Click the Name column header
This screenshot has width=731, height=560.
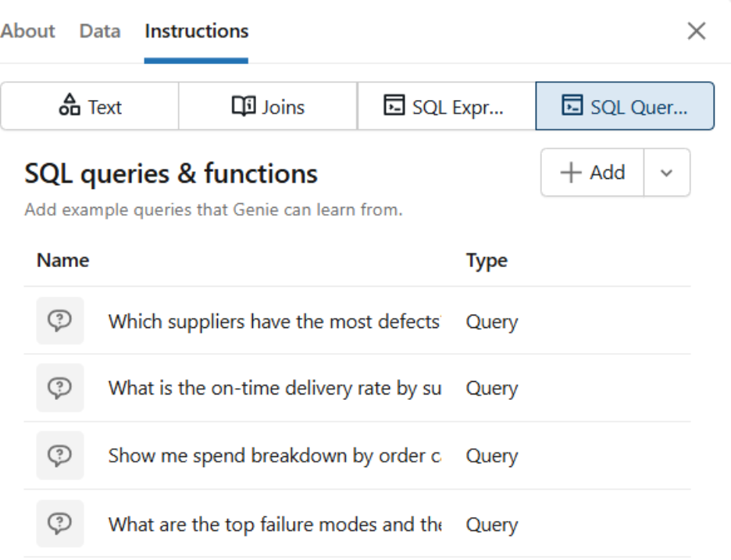click(x=62, y=260)
